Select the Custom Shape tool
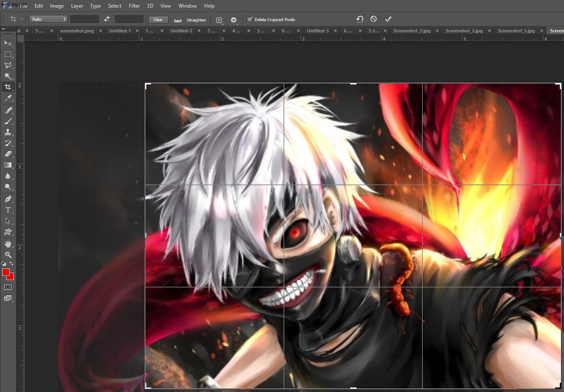564x392 pixels. (x=8, y=232)
